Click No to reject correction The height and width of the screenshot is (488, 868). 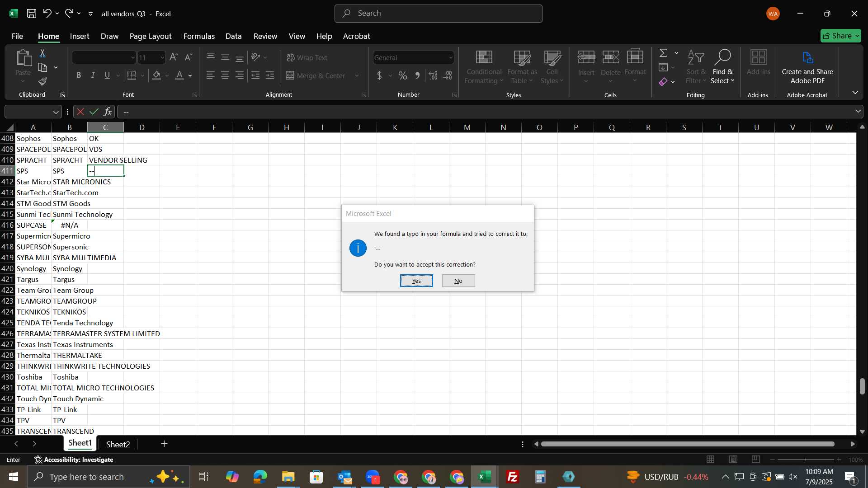click(x=458, y=281)
